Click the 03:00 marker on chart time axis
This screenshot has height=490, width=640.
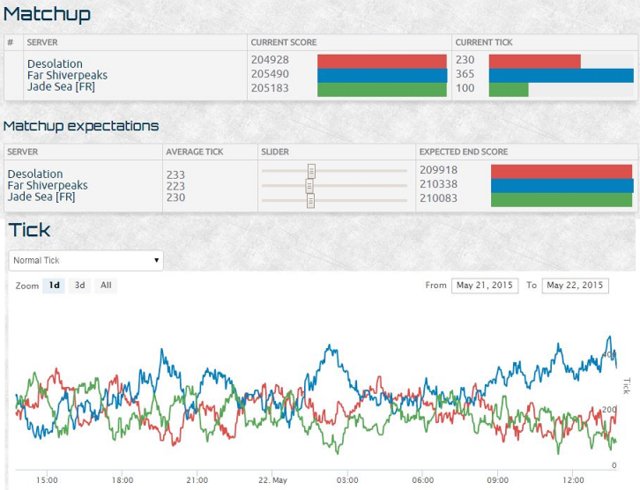pos(349,479)
